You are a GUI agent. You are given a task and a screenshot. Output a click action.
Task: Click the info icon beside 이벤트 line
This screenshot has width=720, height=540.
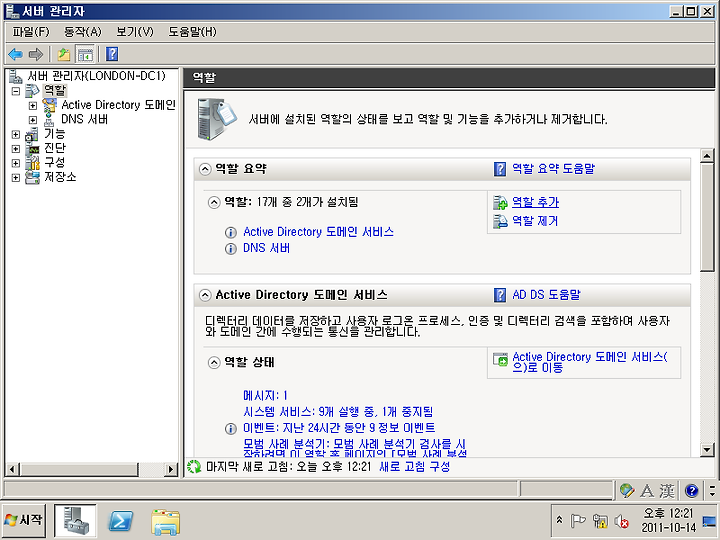231,428
